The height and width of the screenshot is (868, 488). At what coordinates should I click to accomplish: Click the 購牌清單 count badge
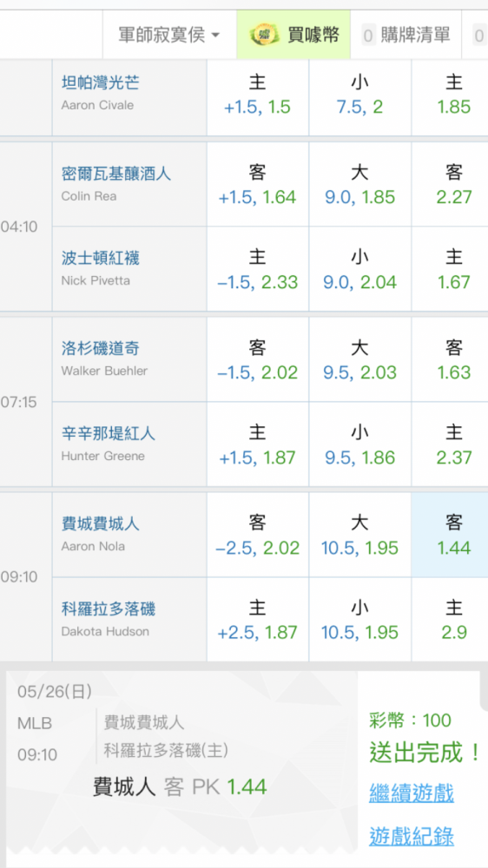(x=368, y=36)
